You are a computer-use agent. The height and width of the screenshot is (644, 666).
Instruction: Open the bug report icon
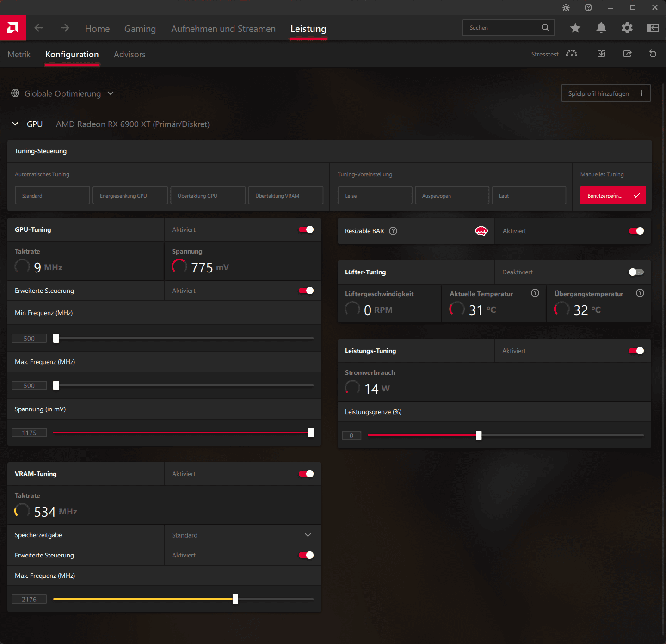click(566, 7)
